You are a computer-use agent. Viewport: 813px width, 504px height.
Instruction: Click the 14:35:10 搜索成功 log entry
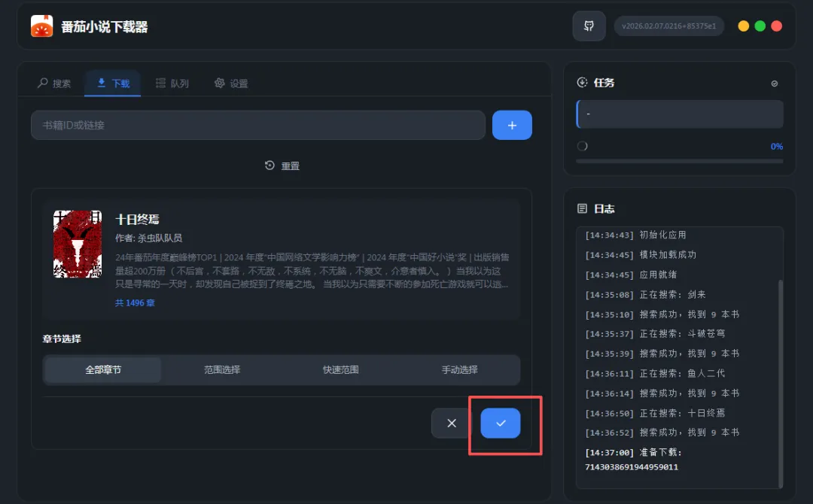click(x=662, y=314)
